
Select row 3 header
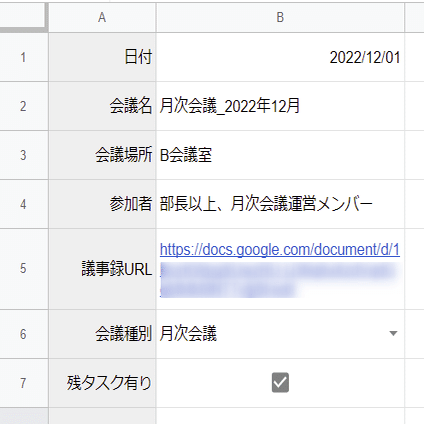click(24, 155)
